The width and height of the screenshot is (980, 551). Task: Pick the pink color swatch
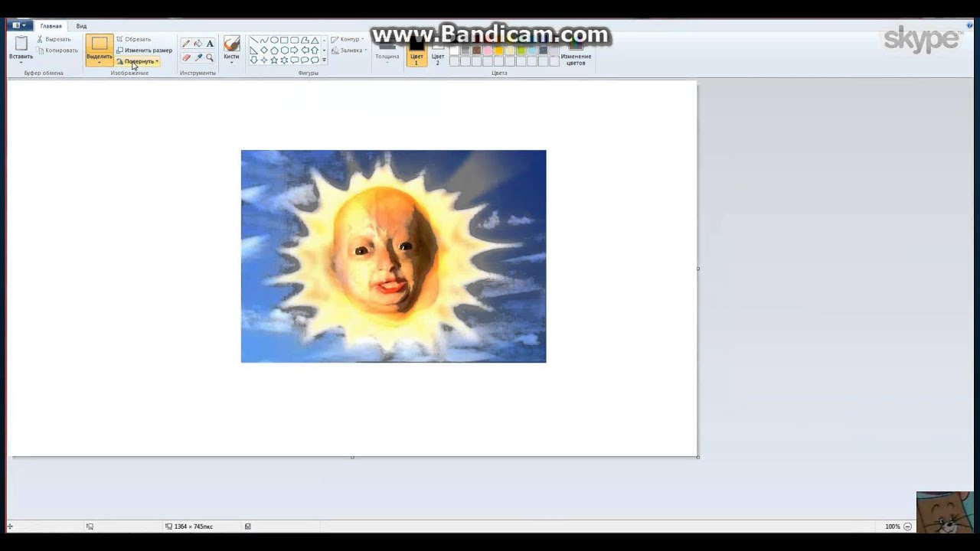[x=488, y=51]
